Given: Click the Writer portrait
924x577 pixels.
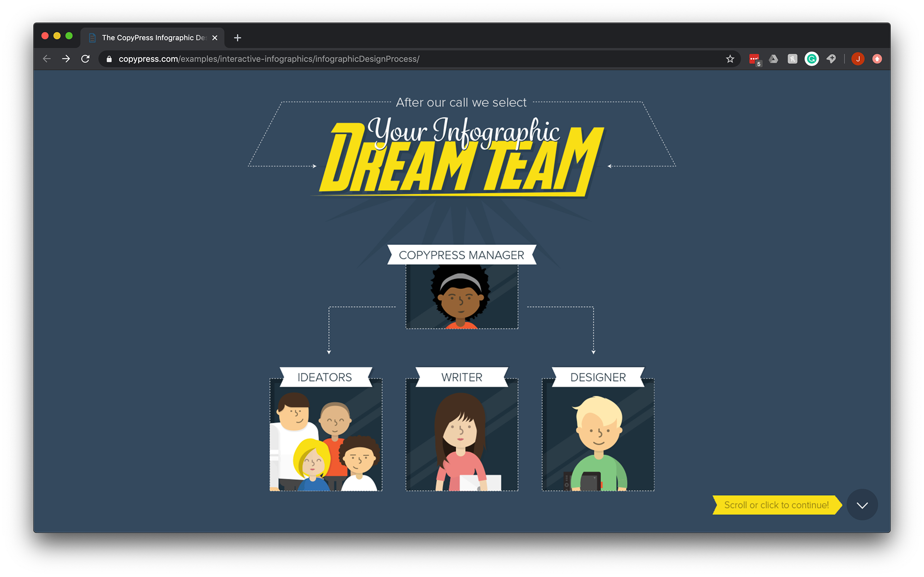Looking at the screenshot, I should click(462, 435).
